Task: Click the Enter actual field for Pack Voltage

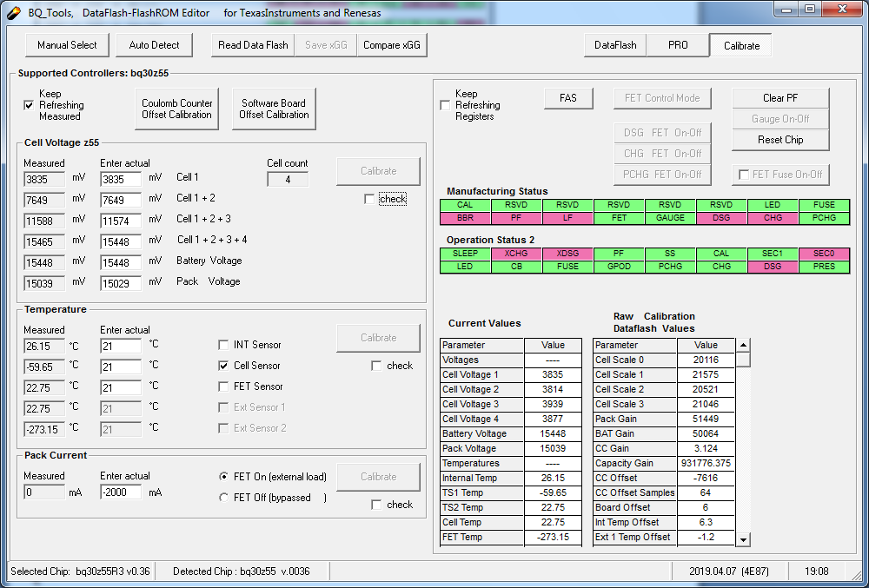Action: [121, 283]
